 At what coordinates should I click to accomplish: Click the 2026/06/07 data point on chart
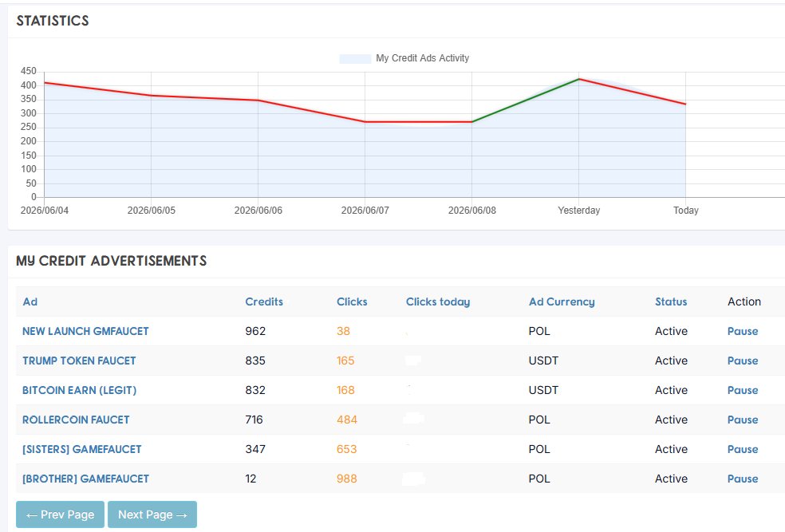coord(365,121)
